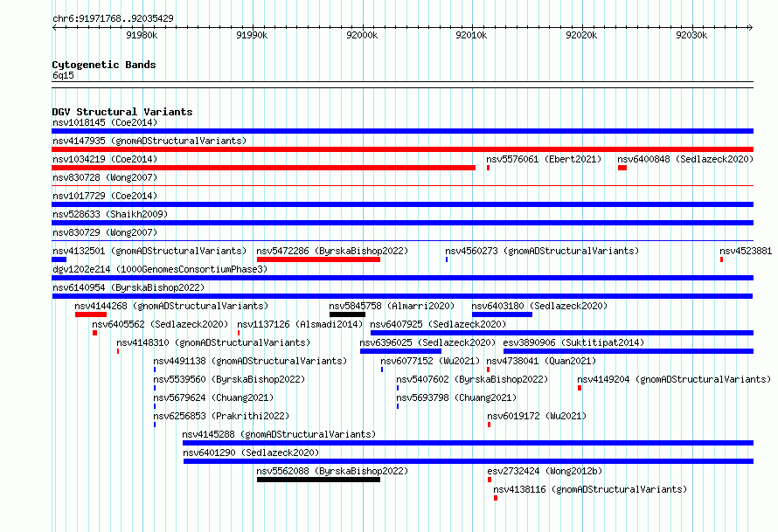The image size is (778, 532).
Task: Click the red bar below nsv4147935
Action: click(x=402, y=149)
